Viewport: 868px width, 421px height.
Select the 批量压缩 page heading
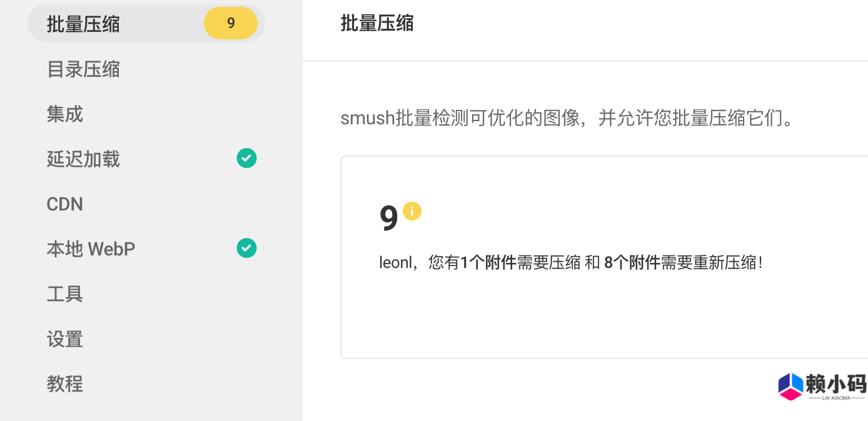[x=377, y=22]
